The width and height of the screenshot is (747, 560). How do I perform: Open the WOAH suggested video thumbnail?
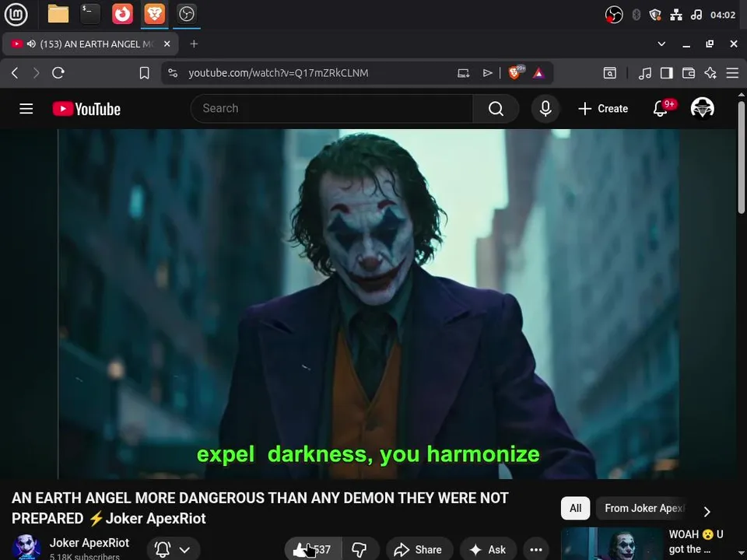(x=612, y=544)
